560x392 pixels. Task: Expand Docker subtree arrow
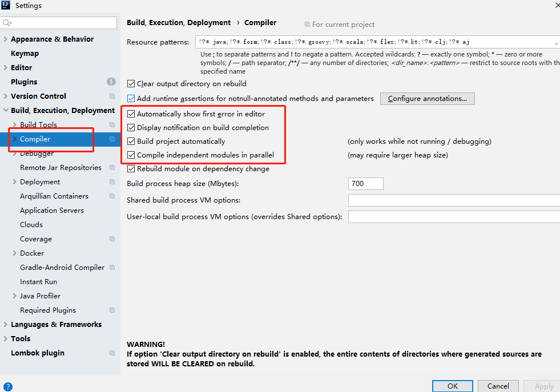point(15,253)
